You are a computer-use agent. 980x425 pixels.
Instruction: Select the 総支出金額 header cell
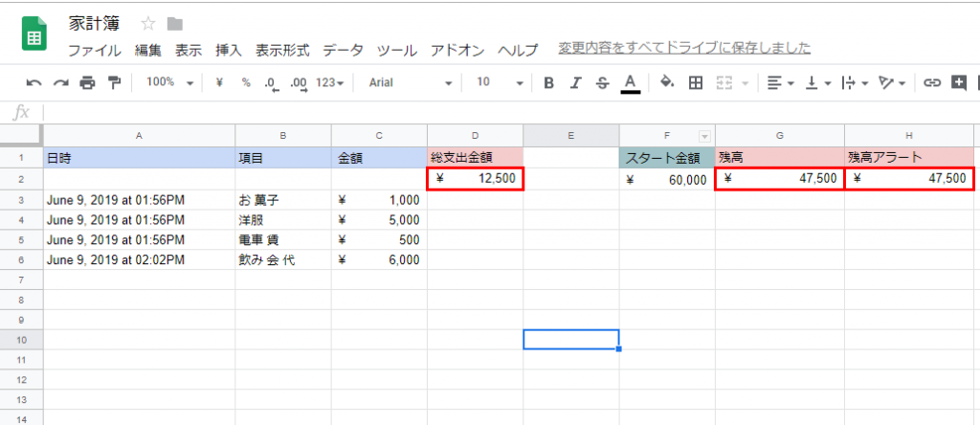pos(475,158)
